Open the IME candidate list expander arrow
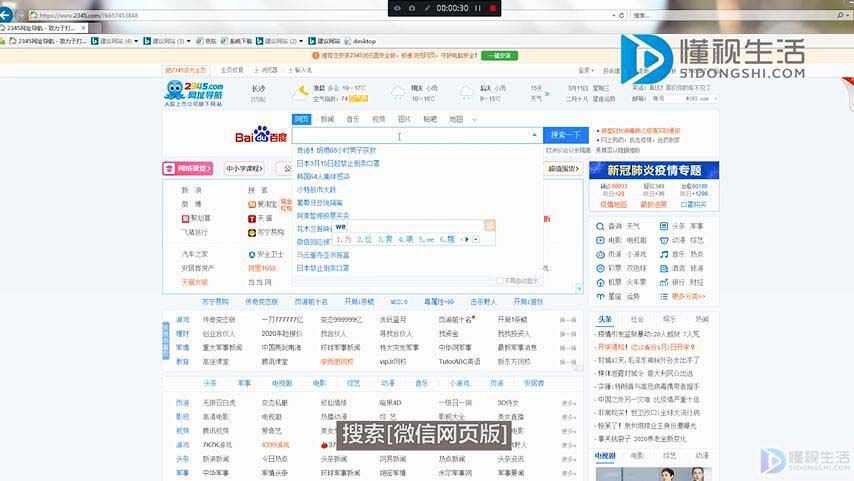 tap(476, 239)
